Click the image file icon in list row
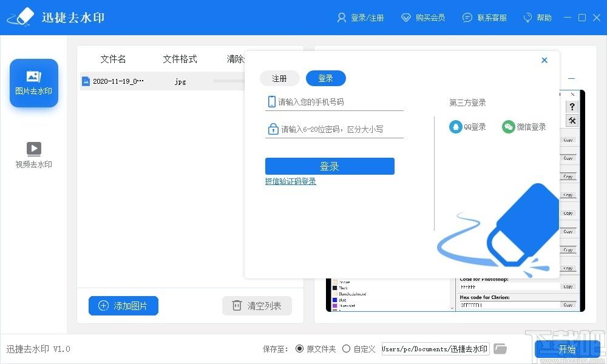The height and width of the screenshot is (364, 607). (x=86, y=81)
